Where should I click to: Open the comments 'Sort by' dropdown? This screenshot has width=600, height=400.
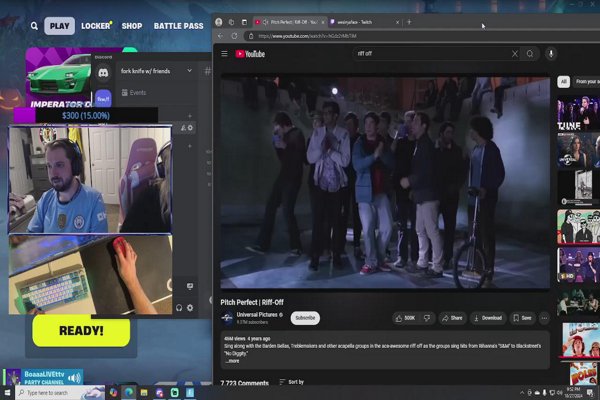pos(292,382)
